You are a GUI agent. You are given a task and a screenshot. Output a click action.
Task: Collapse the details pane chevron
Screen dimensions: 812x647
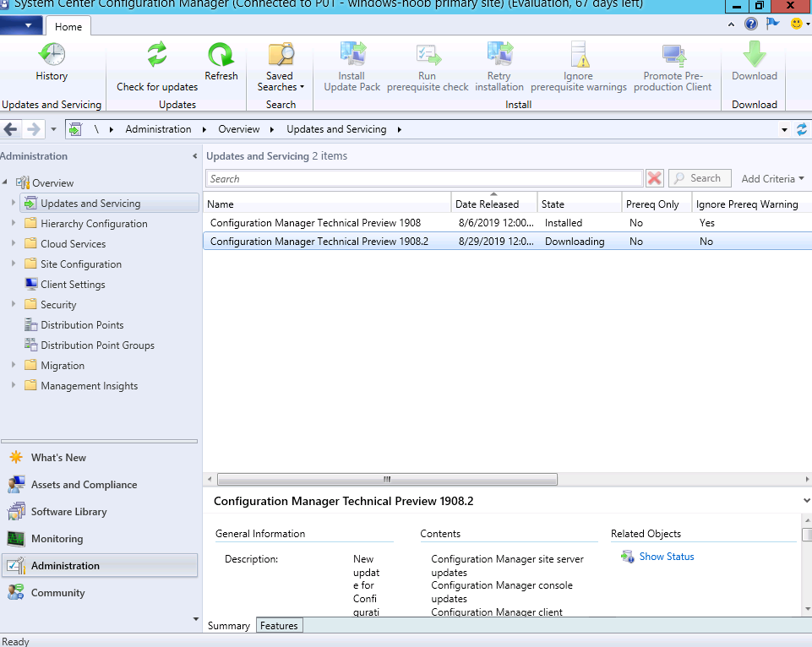pyautogui.click(x=806, y=501)
